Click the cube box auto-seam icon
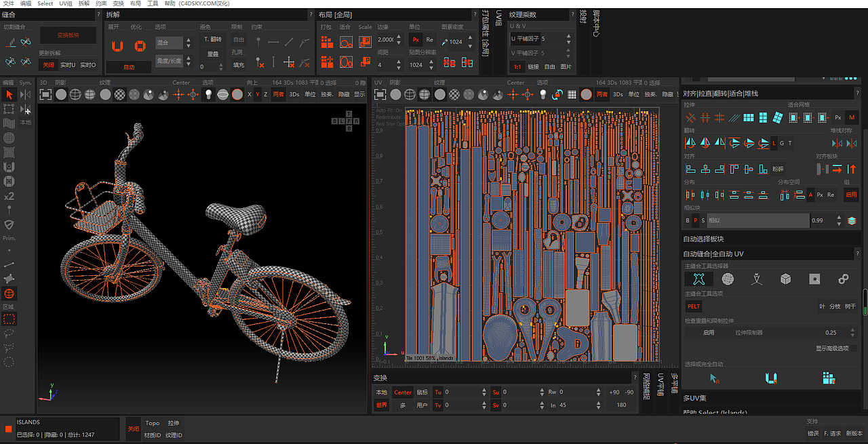 pos(785,279)
